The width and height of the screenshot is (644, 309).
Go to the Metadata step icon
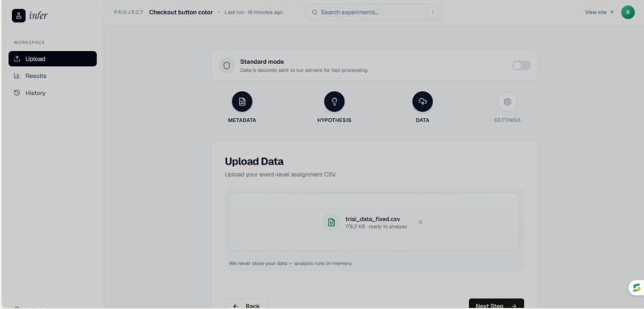click(242, 101)
